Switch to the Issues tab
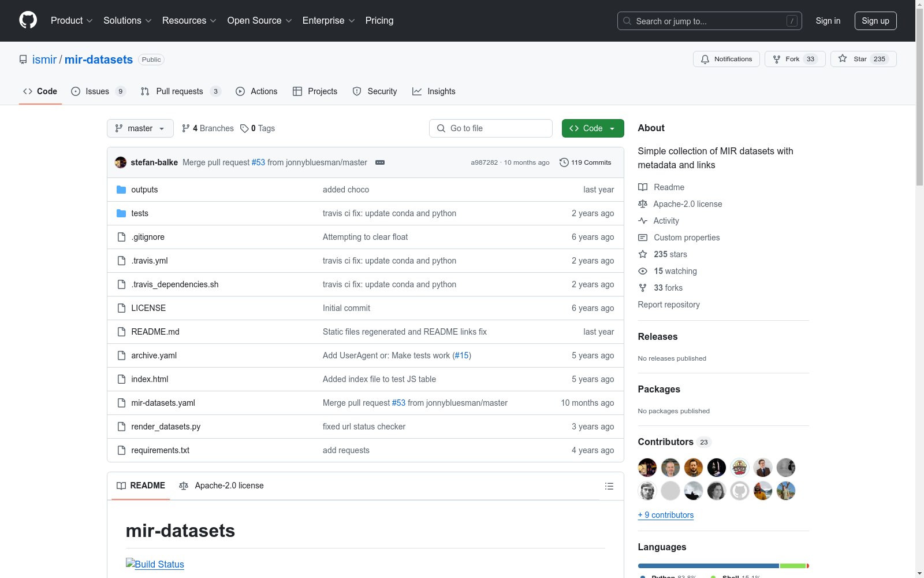Viewport: 924px width, 578px height. tap(98, 91)
